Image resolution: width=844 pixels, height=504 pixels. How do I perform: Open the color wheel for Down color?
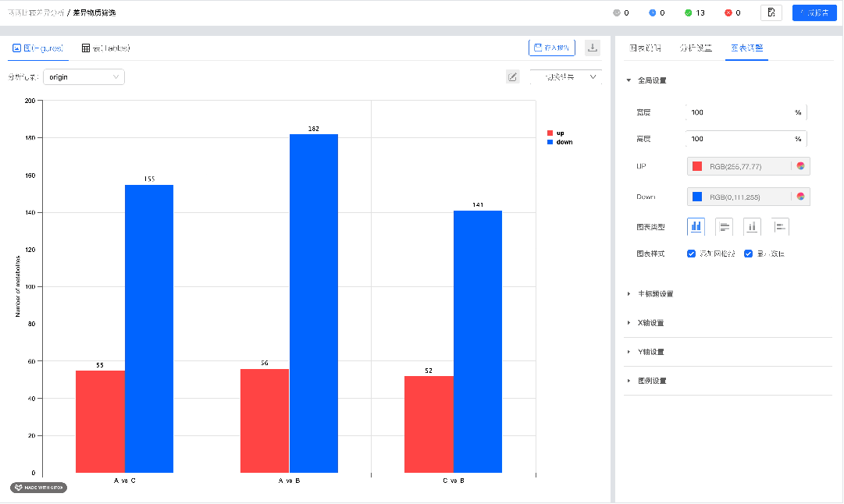tap(800, 197)
